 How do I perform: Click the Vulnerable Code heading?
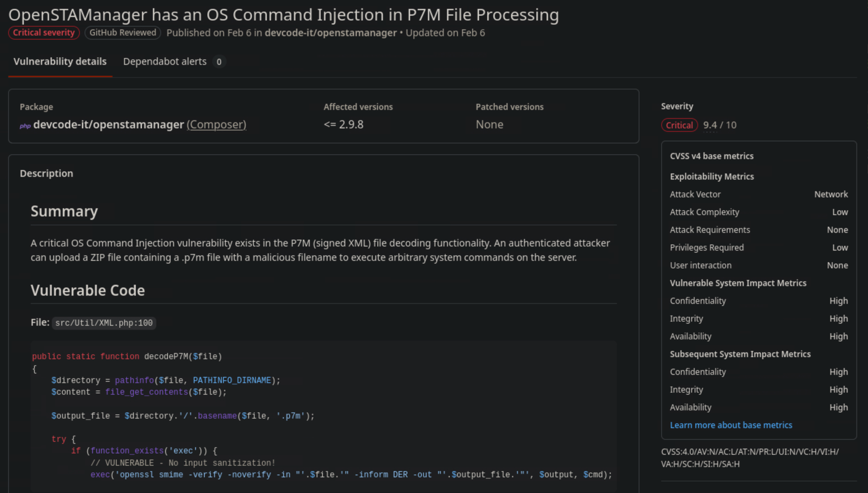[88, 291]
